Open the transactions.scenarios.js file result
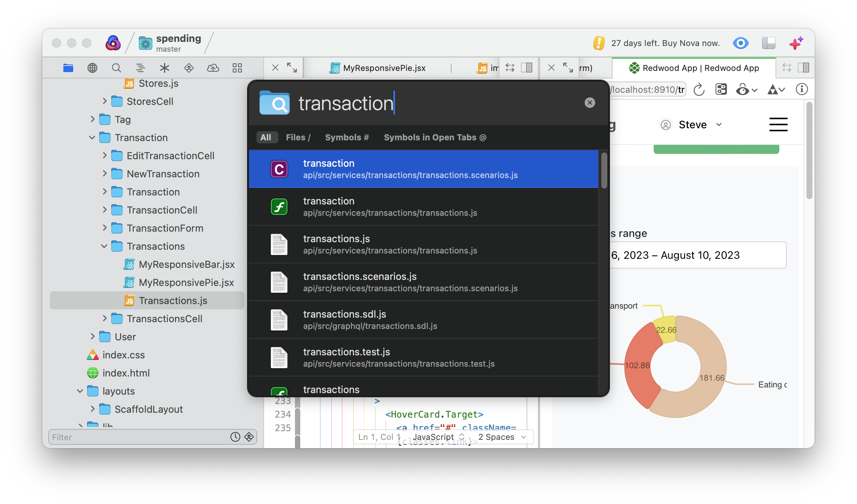The width and height of the screenshot is (857, 504). tap(424, 282)
